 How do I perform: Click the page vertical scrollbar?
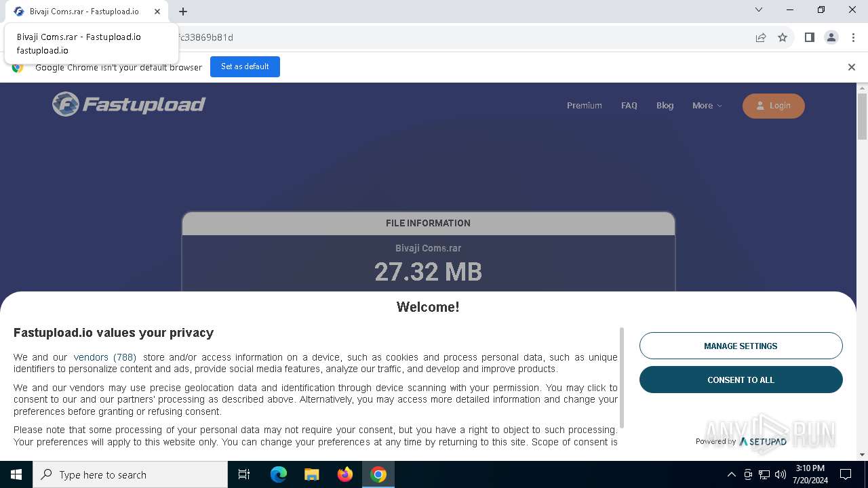[x=862, y=115]
